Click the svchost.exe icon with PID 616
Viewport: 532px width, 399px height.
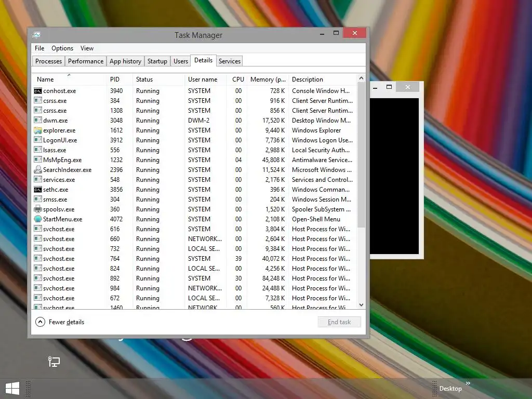(x=37, y=229)
